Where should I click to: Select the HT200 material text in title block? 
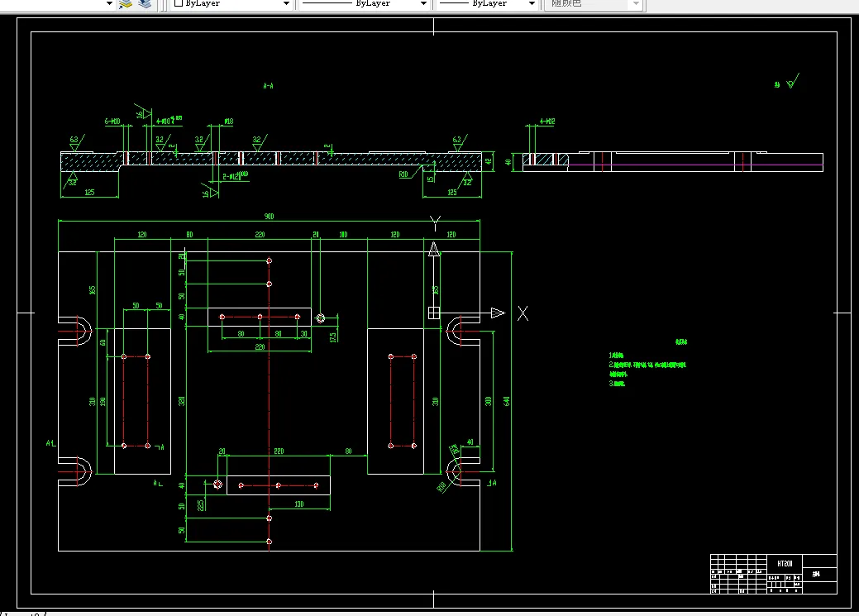[785, 563]
